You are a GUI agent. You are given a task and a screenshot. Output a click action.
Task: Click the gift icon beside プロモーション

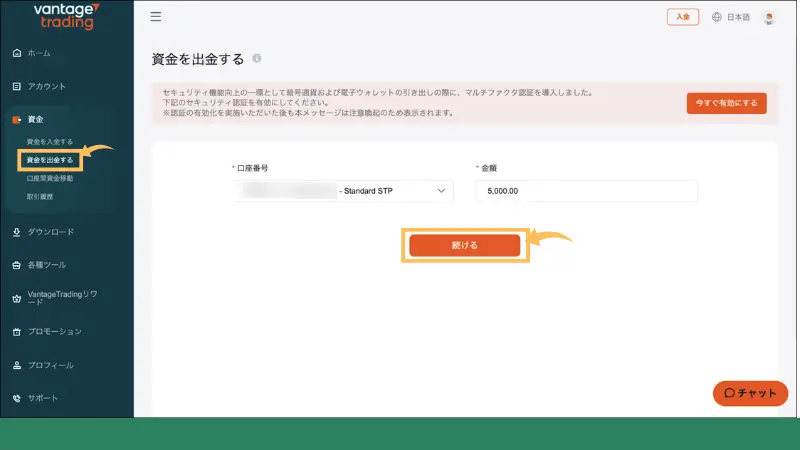[x=17, y=332]
